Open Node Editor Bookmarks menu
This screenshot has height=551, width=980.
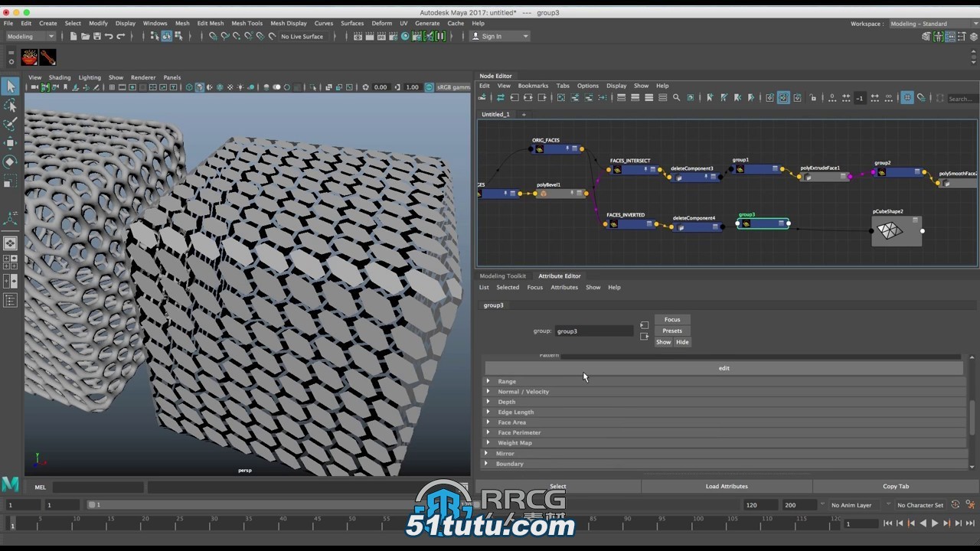(x=533, y=86)
